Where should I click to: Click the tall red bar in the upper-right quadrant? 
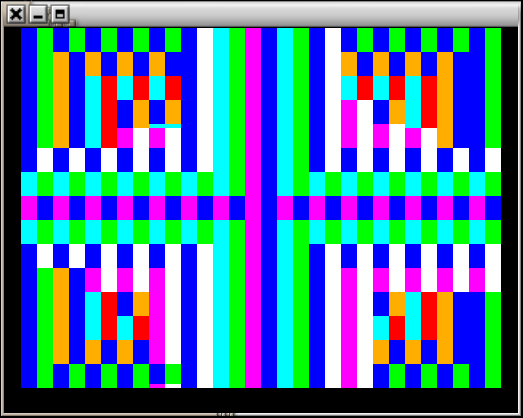[429, 102]
